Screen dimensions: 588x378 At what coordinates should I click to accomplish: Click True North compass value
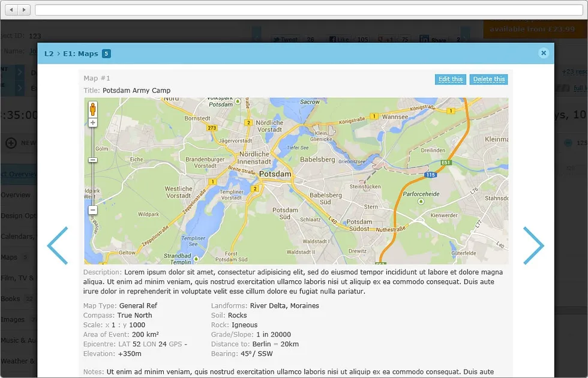pos(134,316)
